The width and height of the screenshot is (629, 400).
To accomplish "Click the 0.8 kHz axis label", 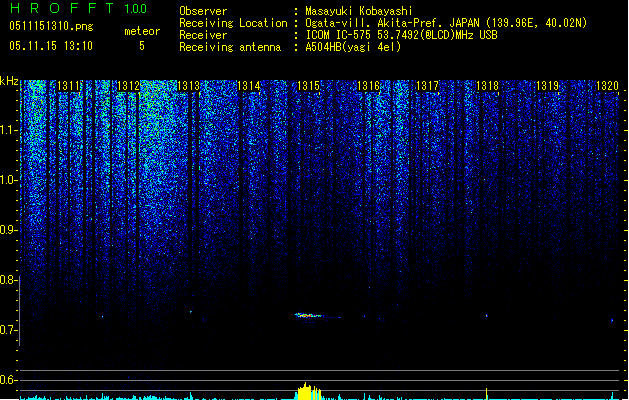I will [9, 280].
